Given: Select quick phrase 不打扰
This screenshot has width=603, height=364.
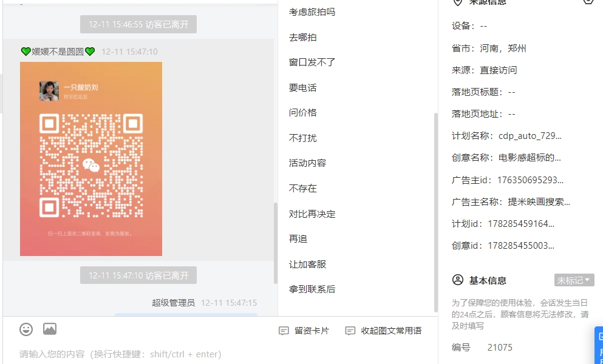Looking at the screenshot, I should pos(302,138).
